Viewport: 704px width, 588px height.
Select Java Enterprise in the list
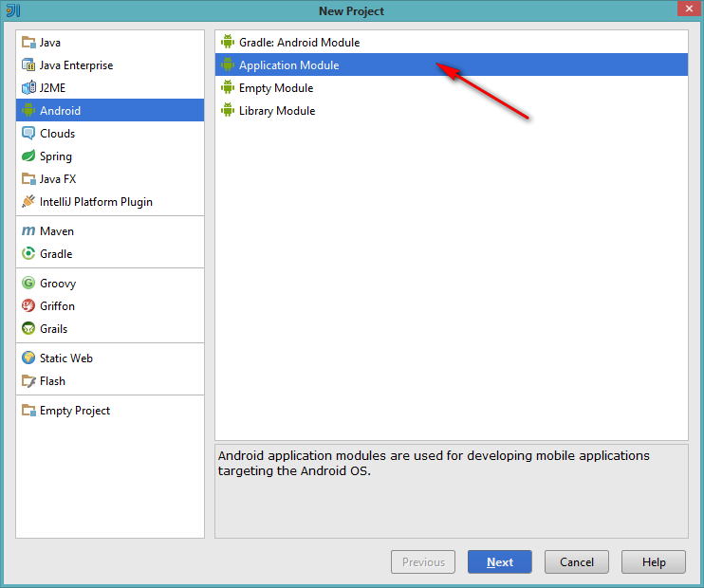(76, 65)
